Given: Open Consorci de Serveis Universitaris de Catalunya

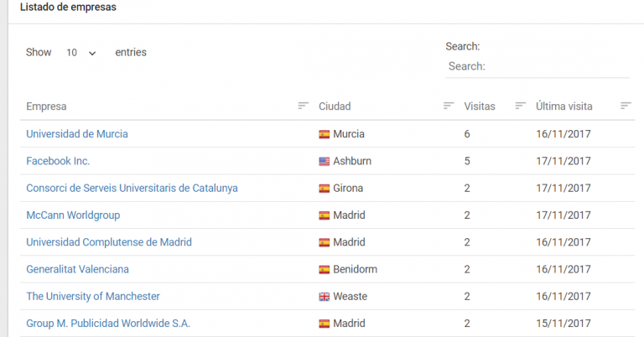Looking at the screenshot, I should tap(132, 188).
